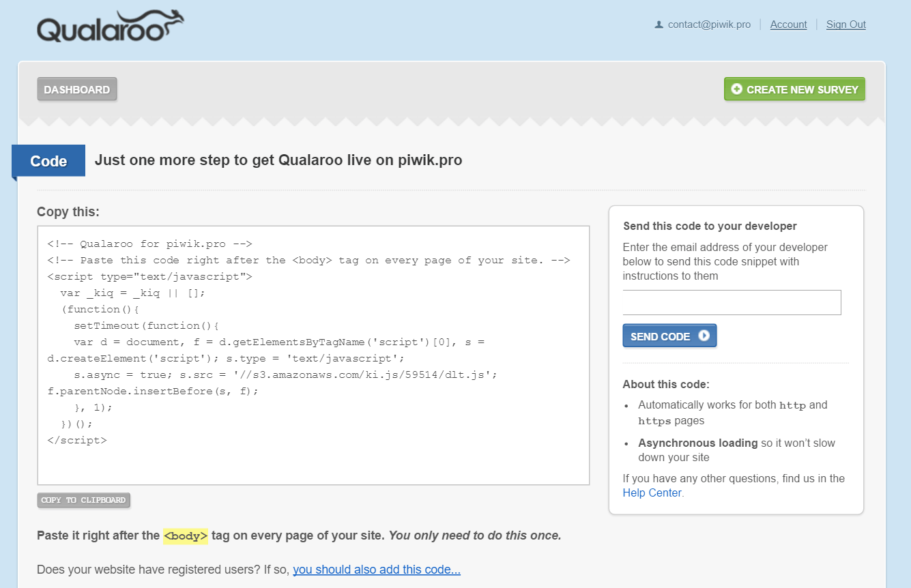
Task: Open the Account link
Action: (788, 25)
